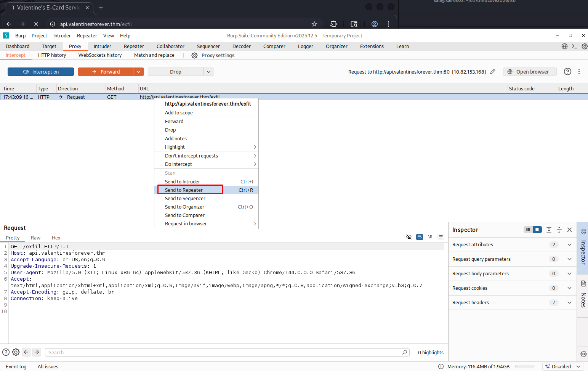
Task: Click the request Search input field
Action: coord(225,352)
